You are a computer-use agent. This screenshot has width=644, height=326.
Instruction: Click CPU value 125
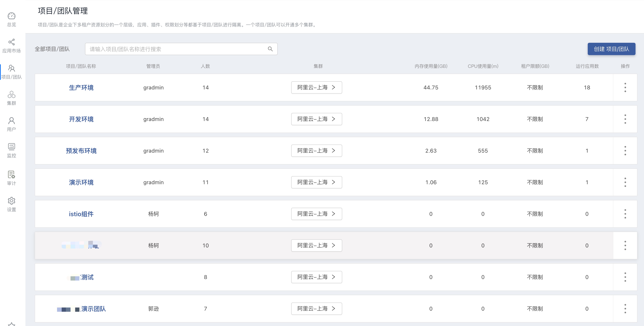click(x=483, y=182)
